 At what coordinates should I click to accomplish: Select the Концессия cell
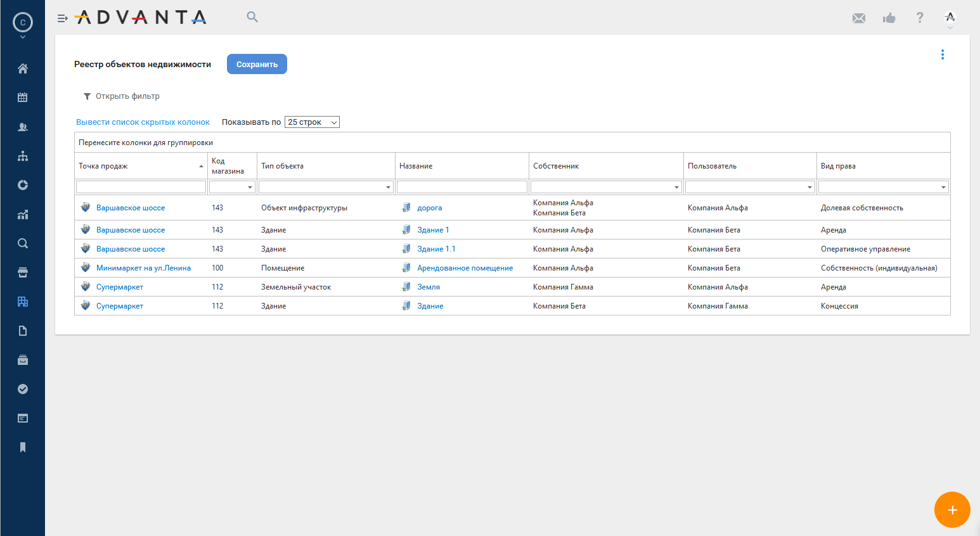click(x=884, y=306)
